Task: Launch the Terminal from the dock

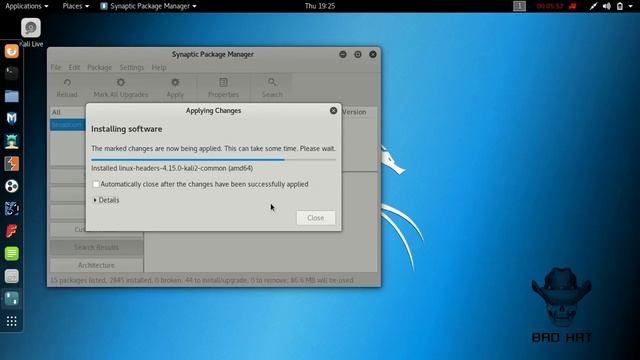Action: tap(11, 74)
